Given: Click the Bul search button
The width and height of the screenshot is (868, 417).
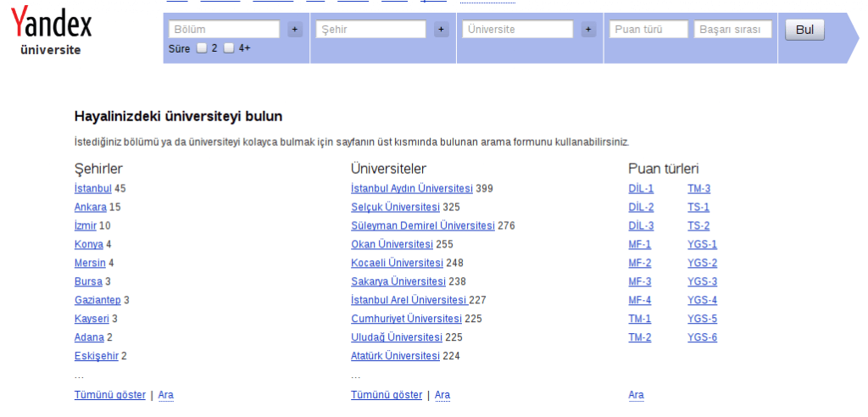Looking at the screenshot, I should (x=804, y=30).
